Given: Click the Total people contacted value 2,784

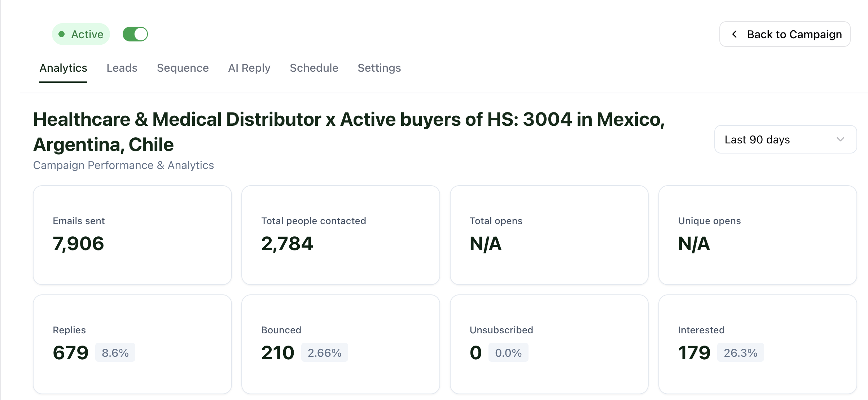Looking at the screenshot, I should pyautogui.click(x=287, y=244).
